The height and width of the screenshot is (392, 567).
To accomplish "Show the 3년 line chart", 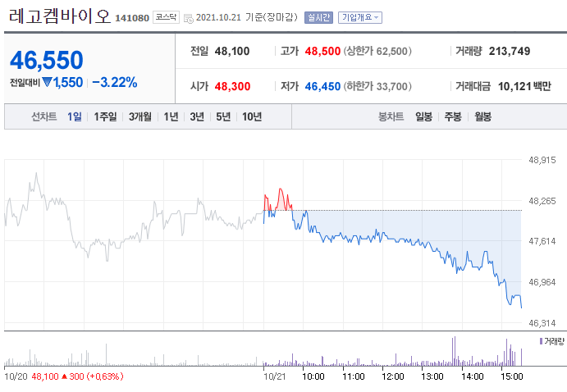I will pyautogui.click(x=197, y=116).
